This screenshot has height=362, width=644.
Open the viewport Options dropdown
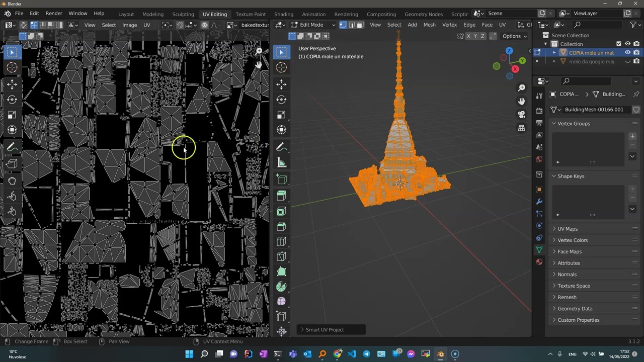pyautogui.click(x=515, y=36)
